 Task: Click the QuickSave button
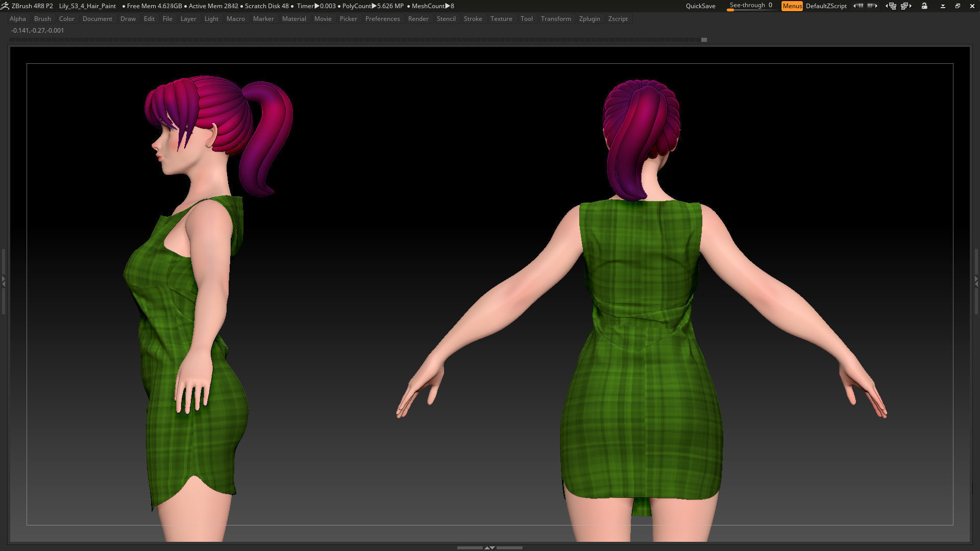pos(700,6)
